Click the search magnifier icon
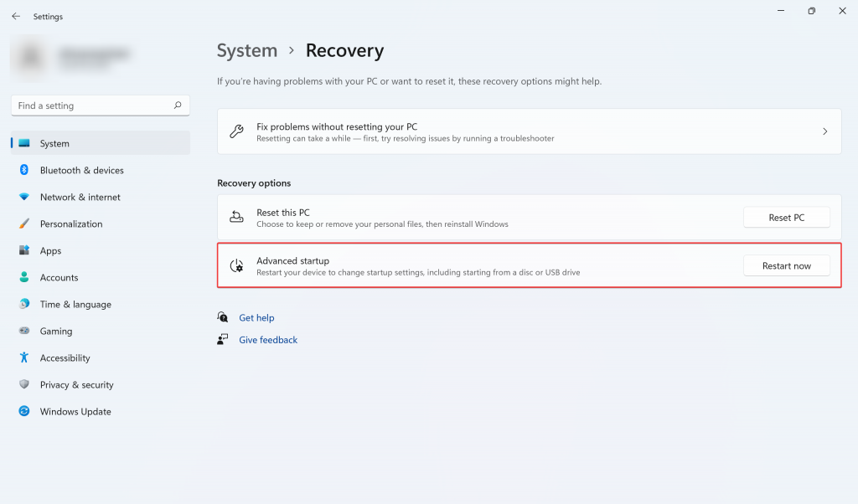 point(178,105)
